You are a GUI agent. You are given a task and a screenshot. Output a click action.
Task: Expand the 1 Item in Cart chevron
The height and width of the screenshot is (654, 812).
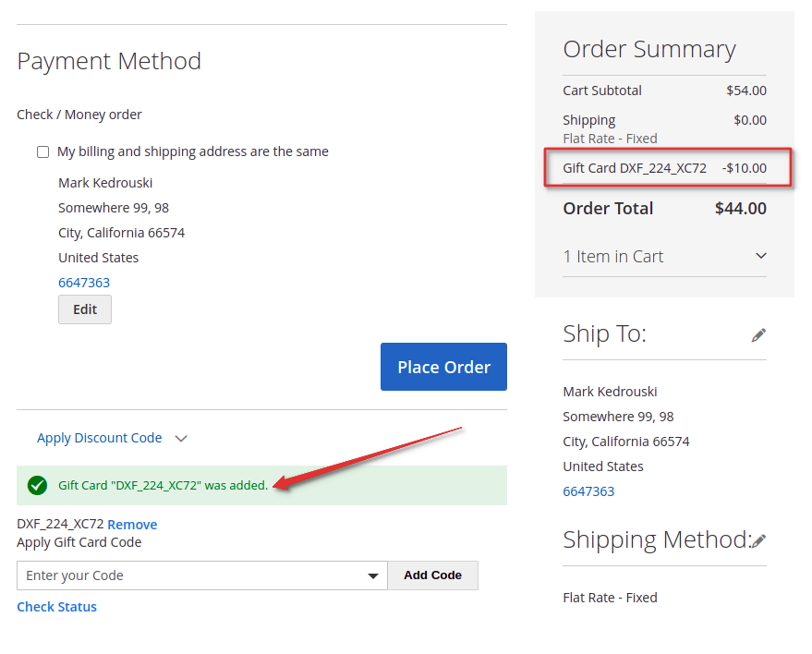pos(761,256)
